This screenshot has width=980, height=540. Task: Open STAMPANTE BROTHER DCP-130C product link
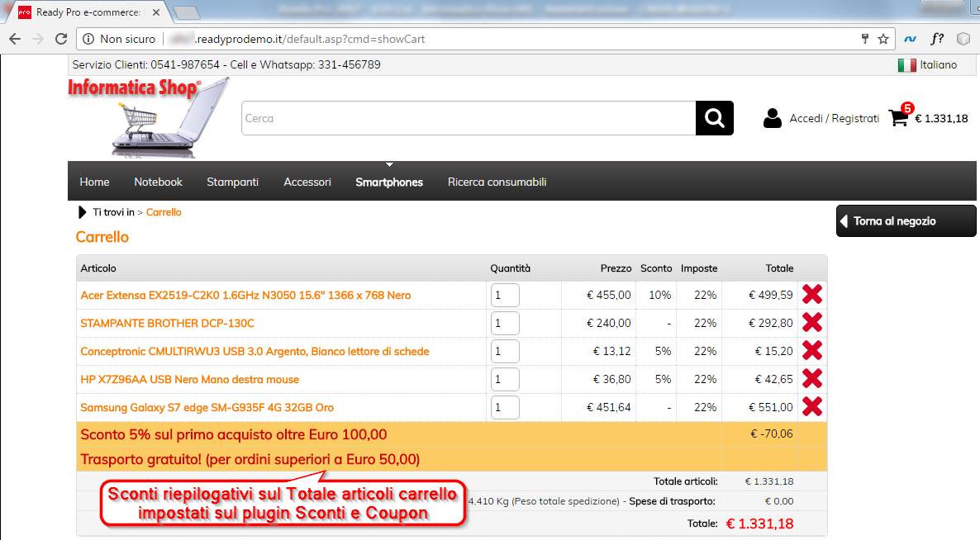coord(168,324)
